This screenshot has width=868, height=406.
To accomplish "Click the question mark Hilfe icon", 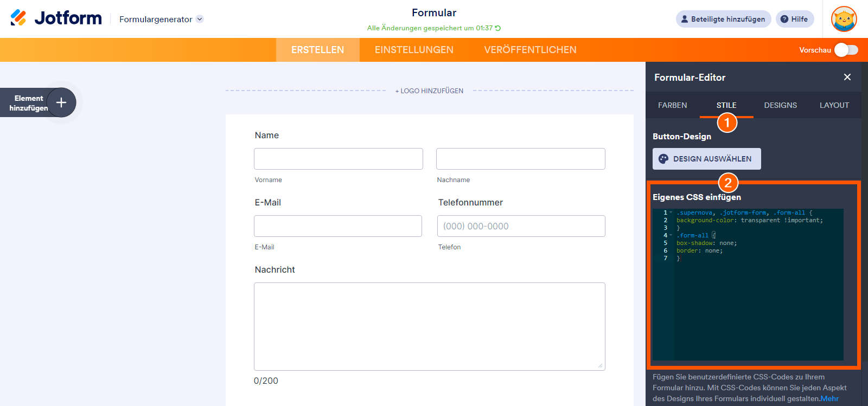I will coord(784,19).
